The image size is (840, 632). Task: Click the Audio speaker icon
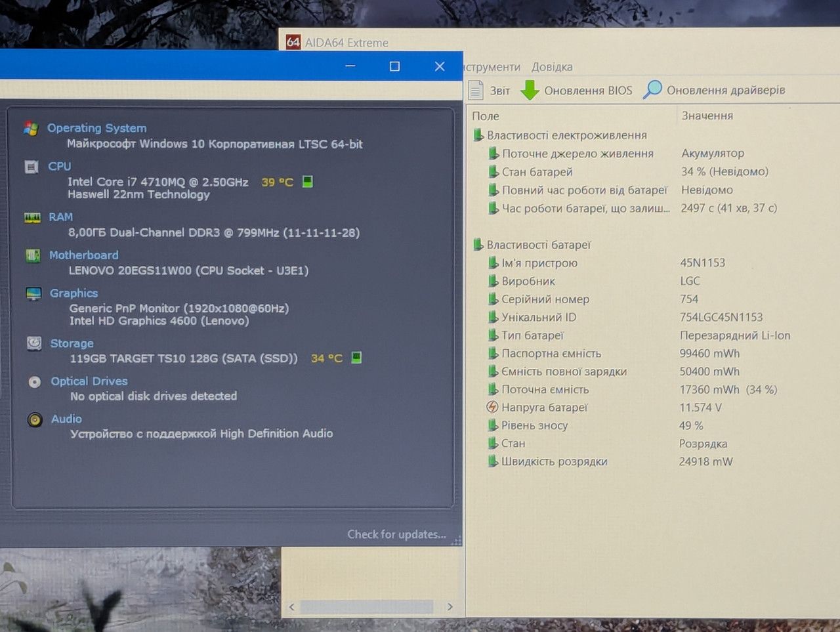35,419
